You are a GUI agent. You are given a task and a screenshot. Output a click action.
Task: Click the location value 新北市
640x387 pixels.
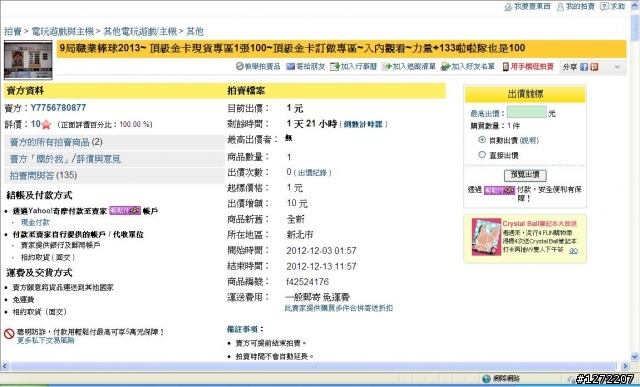[x=300, y=235]
